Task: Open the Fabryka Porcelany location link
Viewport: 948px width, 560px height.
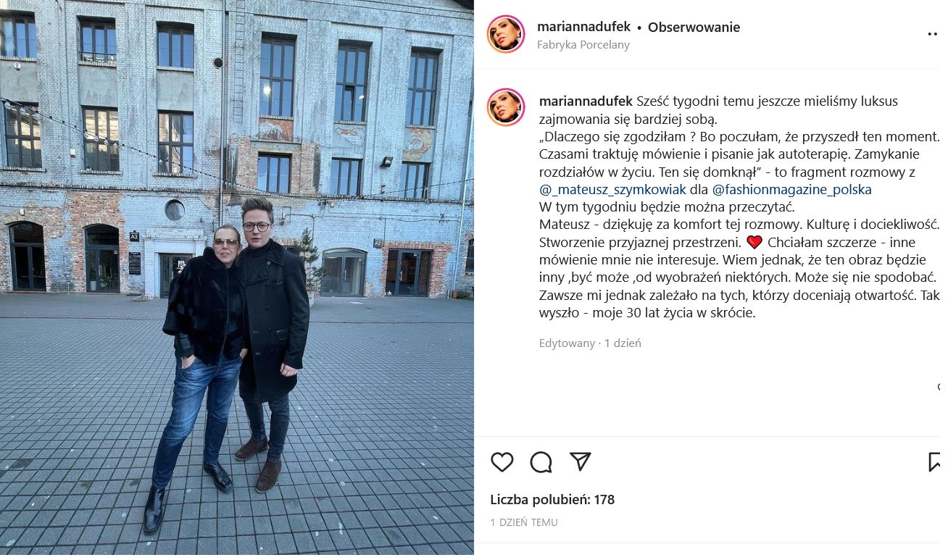Action: pyautogui.click(x=583, y=45)
